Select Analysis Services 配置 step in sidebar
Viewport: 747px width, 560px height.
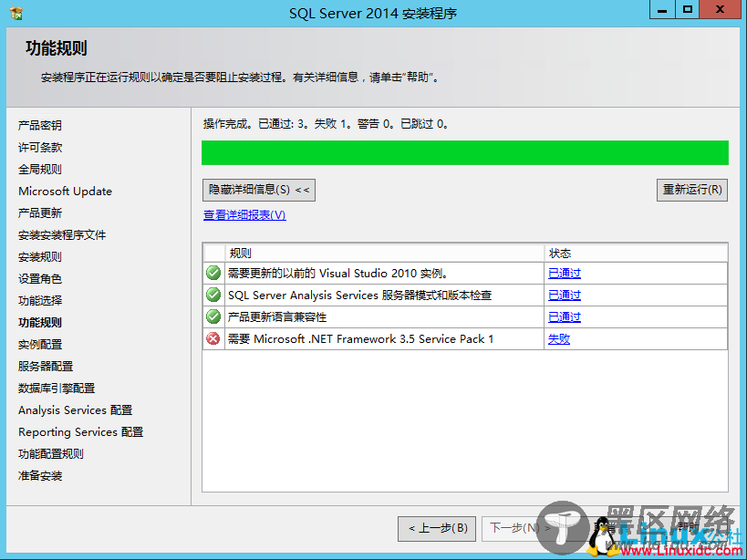click(76, 410)
